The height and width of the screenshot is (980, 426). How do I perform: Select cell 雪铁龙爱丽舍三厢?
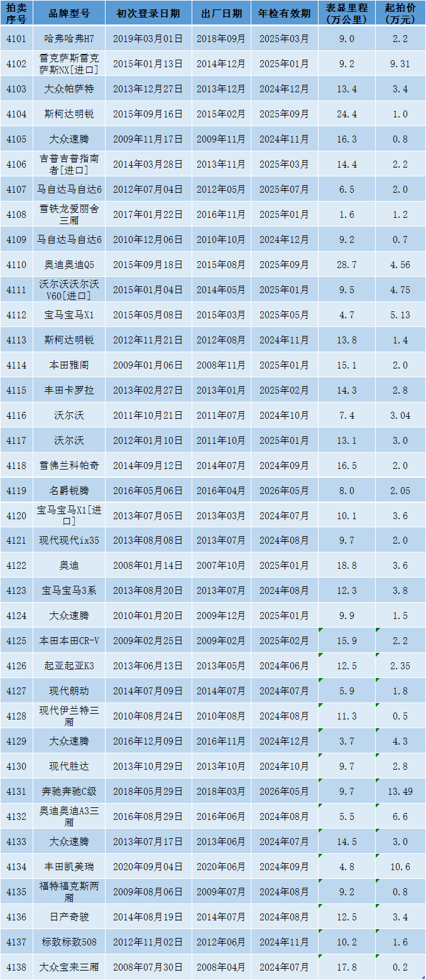tap(69, 215)
